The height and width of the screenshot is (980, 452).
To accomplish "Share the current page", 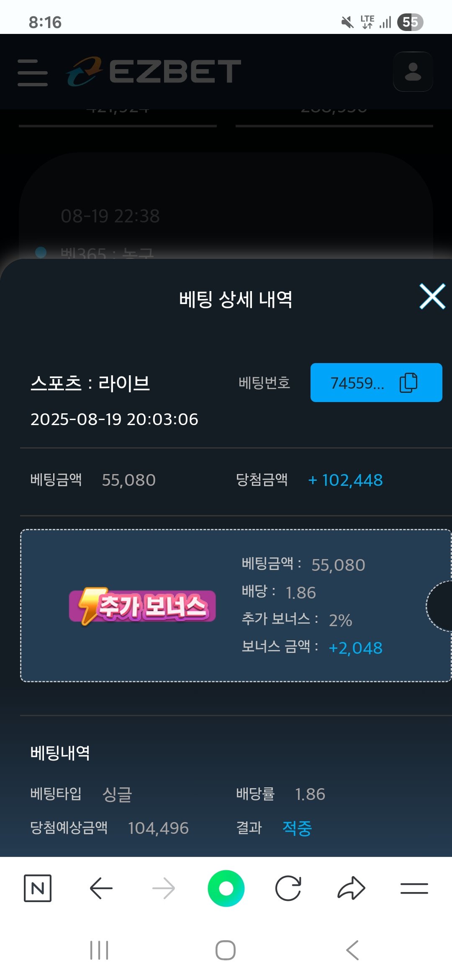I will pos(351,888).
